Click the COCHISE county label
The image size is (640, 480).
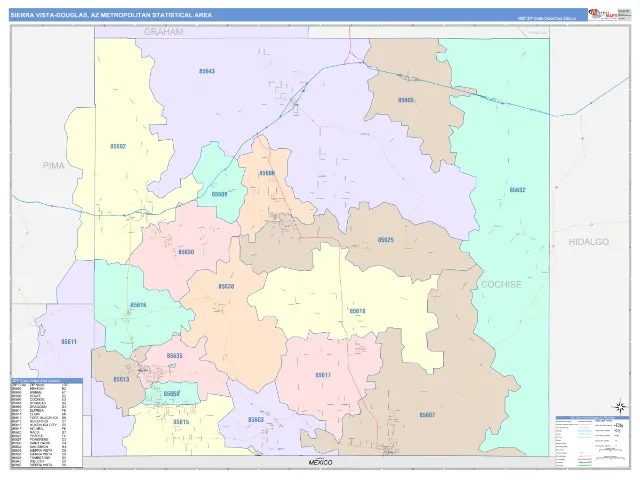pyautogui.click(x=501, y=284)
